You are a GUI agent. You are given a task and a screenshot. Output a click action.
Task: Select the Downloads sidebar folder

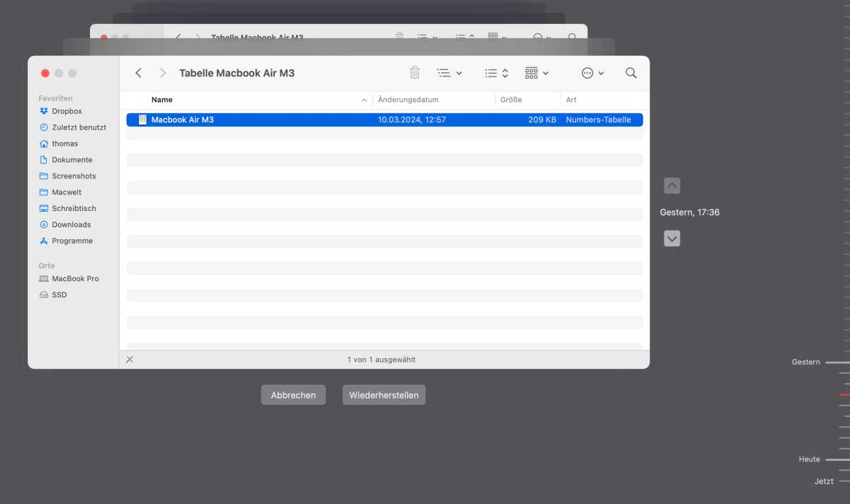tap(71, 224)
